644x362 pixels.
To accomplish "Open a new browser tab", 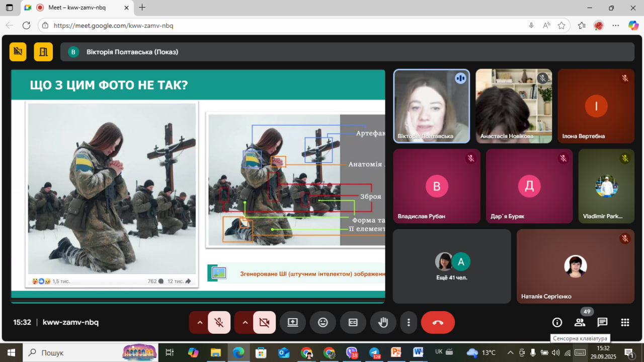I will [x=142, y=8].
